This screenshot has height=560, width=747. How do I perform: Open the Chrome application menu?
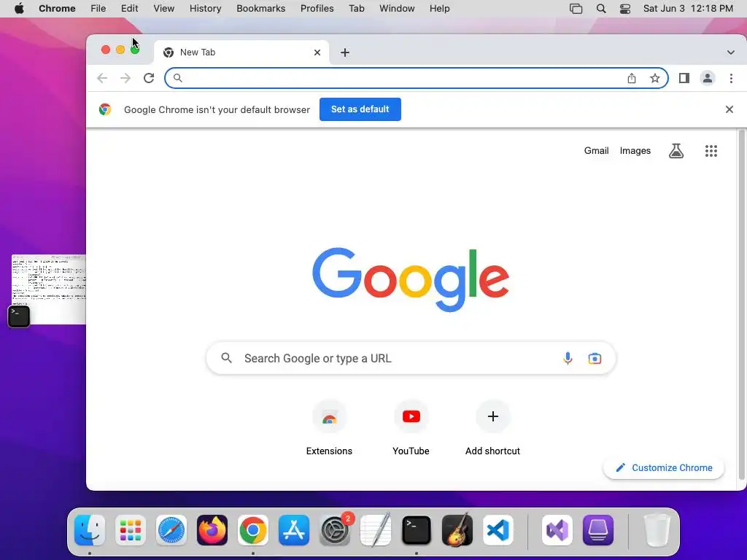point(57,9)
